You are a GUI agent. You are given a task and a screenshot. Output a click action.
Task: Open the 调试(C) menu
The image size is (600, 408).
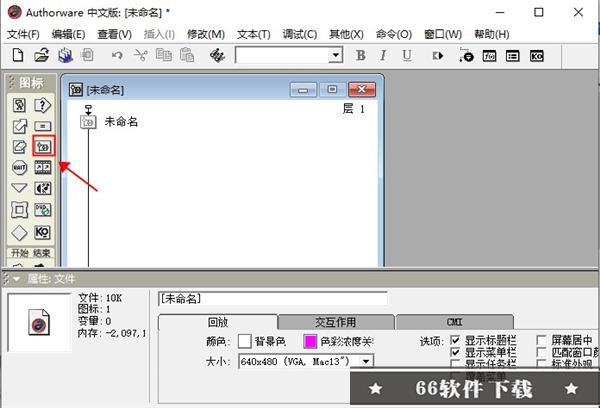(x=300, y=34)
